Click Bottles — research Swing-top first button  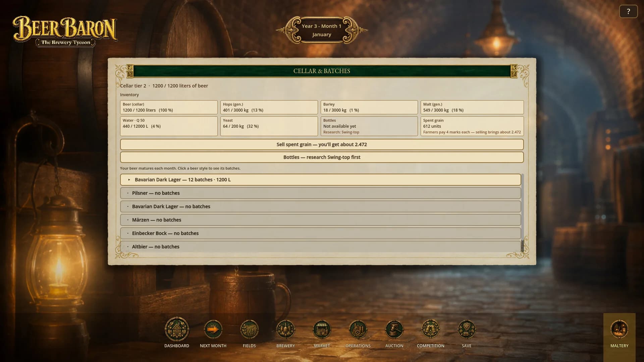[322, 157]
